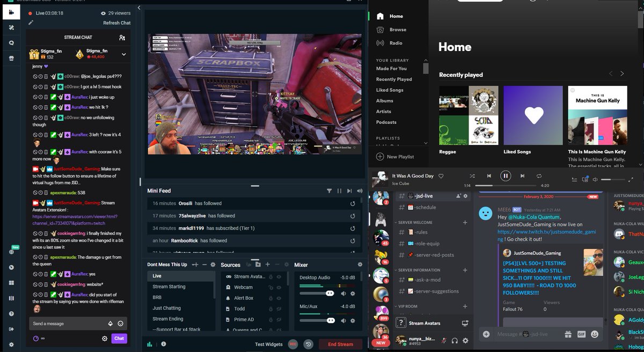This screenshot has width=644, height=352.
Task: Open the Discord emoji picker
Action: click(x=595, y=334)
